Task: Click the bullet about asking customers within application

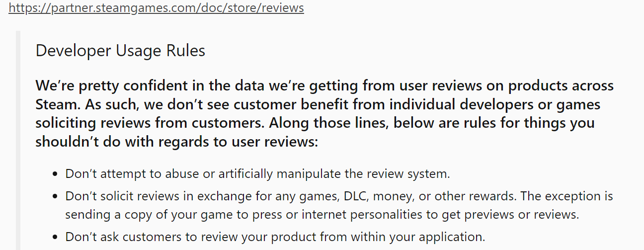Action: [275, 237]
